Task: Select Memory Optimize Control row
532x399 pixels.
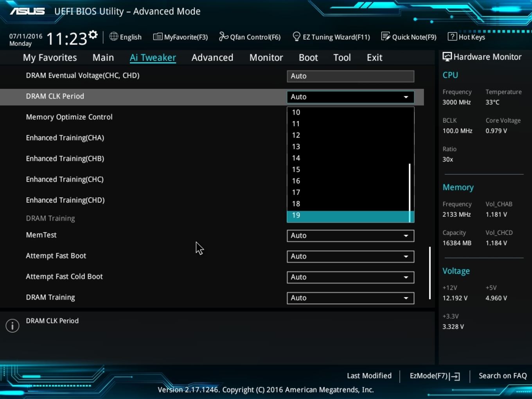Action: [x=69, y=117]
